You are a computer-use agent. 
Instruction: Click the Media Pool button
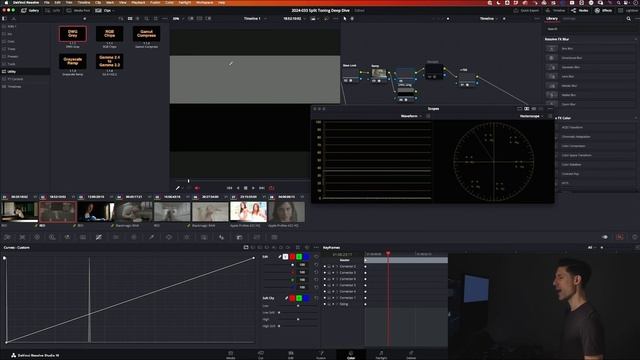click(78, 11)
